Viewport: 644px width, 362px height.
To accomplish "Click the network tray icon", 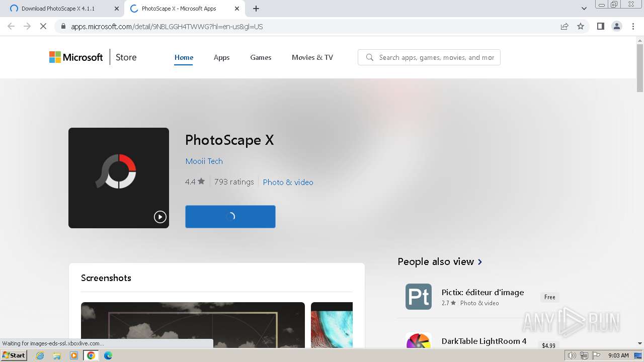I will pyautogui.click(x=584, y=355).
